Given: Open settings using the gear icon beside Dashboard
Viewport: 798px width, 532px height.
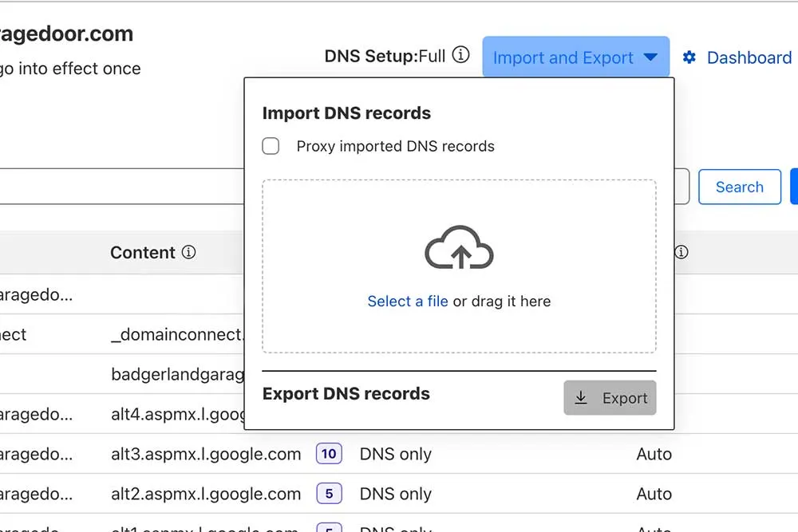Looking at the screenshot, I should 689,57.
